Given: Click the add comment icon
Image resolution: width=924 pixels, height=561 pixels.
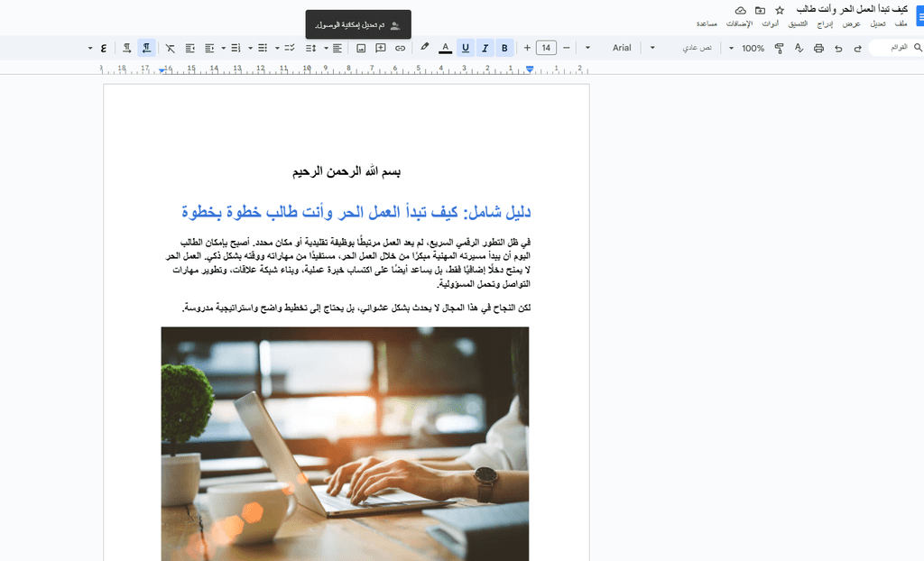Looking at the screenshot, I should (381, 49).
